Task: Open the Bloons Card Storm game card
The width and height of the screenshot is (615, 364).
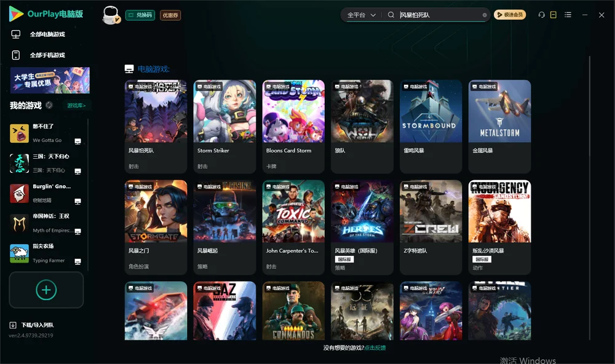Action: tap(293, 126)
